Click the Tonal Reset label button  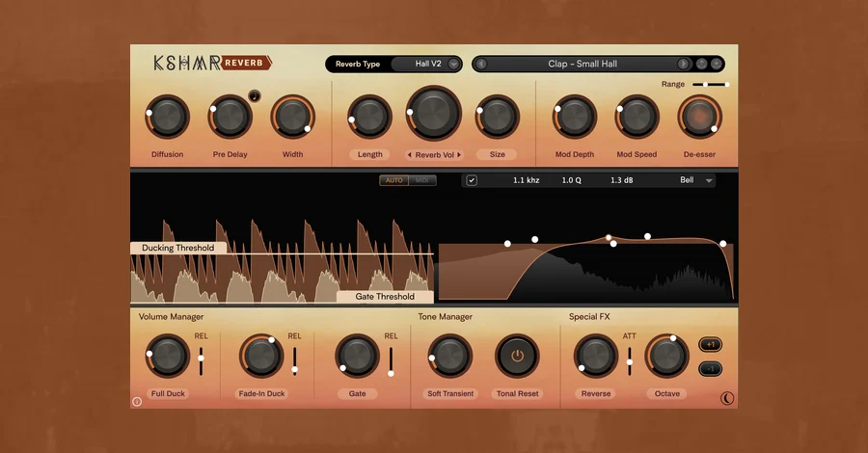click(x=517, y=394)
